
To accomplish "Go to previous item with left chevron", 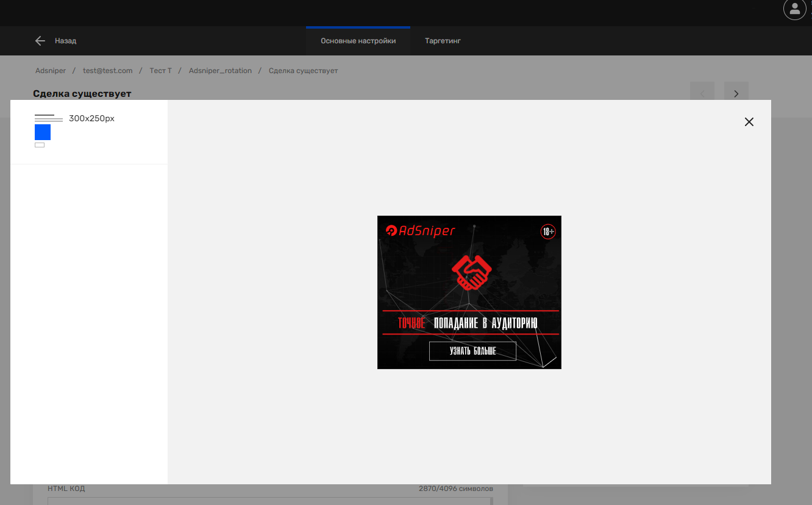I will click(x=702, y=93).
